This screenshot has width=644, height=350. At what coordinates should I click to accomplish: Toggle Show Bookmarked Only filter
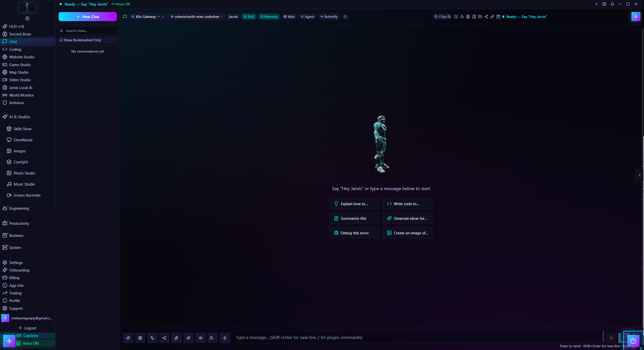click(88, 40)
